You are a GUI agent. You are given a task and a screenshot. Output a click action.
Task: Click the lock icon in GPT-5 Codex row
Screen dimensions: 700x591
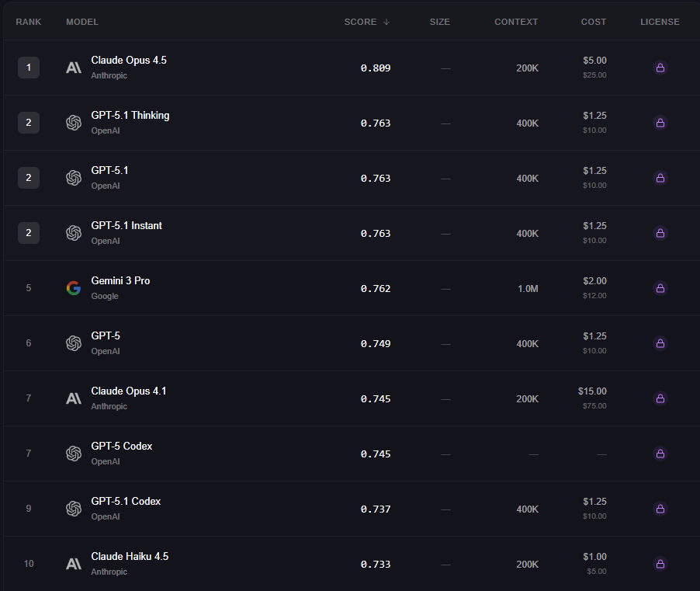[x=660, y=454]
